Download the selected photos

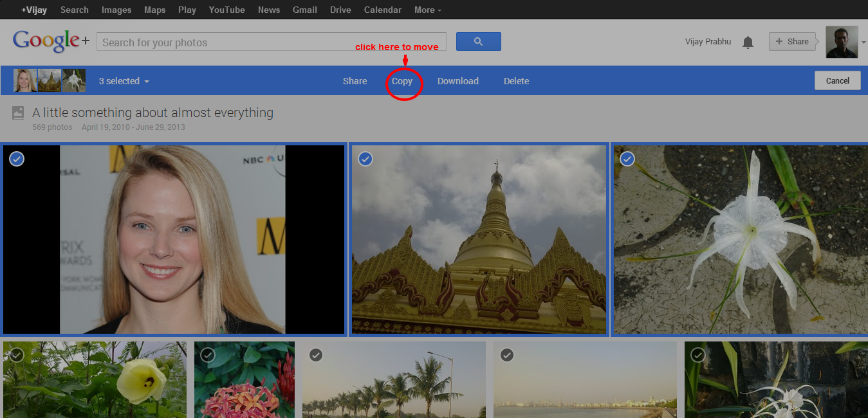coord(457,81)
